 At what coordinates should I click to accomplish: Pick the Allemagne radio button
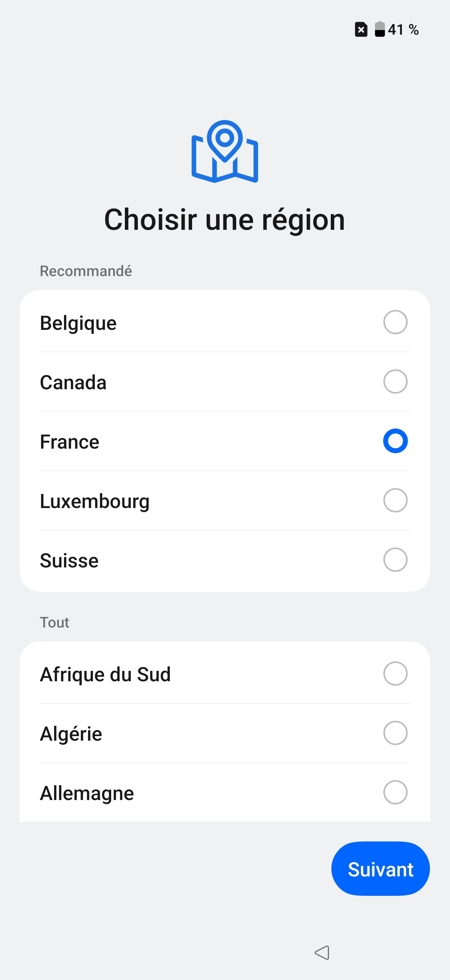click(395, 792)
